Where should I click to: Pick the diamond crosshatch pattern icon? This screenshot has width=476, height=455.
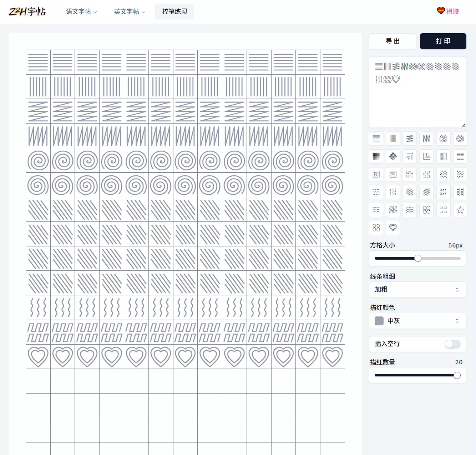pos(393,156)
